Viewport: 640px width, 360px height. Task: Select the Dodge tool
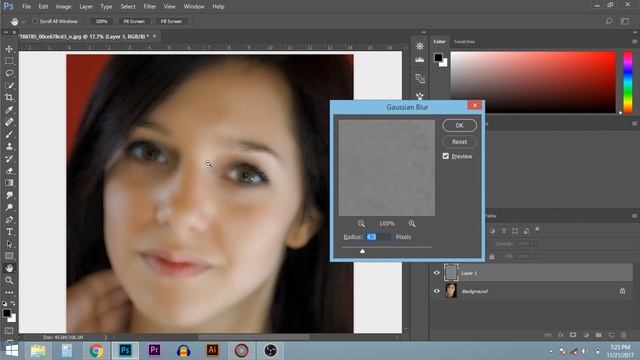[9, 207]
